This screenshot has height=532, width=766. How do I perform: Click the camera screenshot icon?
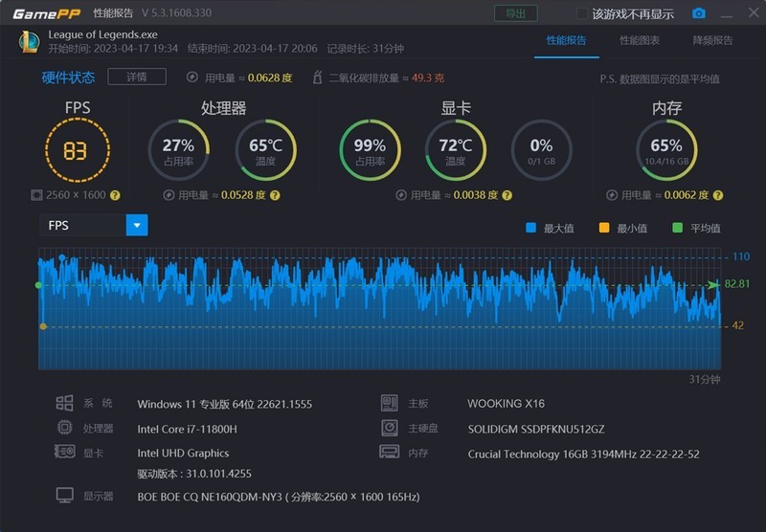pyautogui.click(x=699, y=13)
